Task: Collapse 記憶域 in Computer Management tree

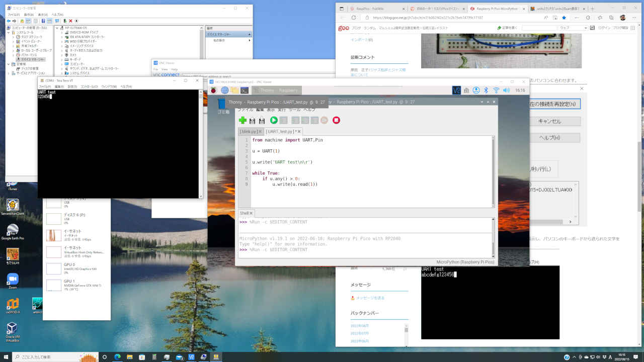Action: [9, 64]
